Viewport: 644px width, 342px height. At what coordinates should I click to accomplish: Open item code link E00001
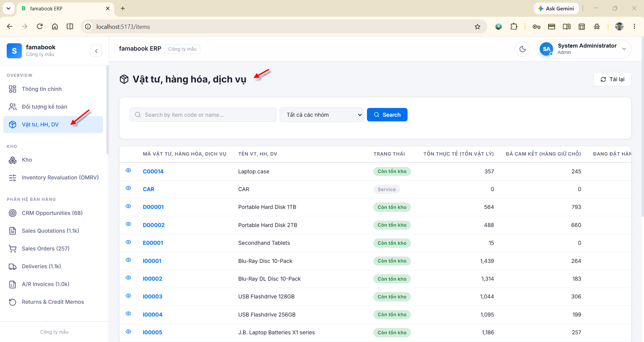[153, 243]
